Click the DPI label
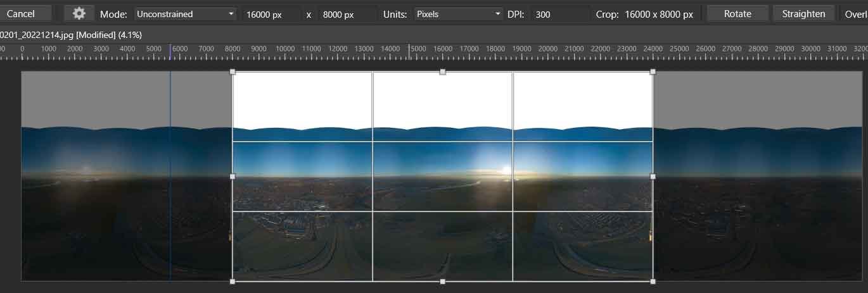This screenshot has width=868, height=293. coord(517,14)
